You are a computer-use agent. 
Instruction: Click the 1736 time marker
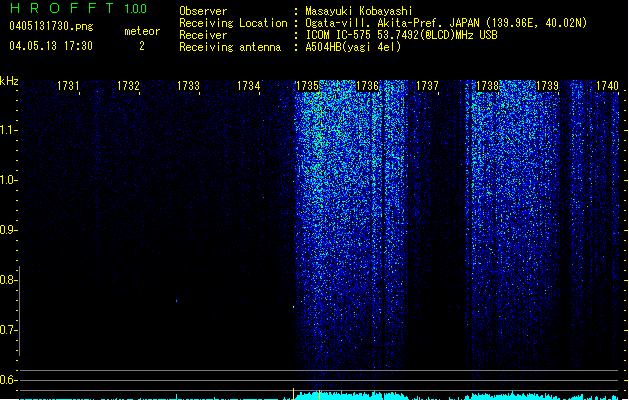tap(367, 86)
